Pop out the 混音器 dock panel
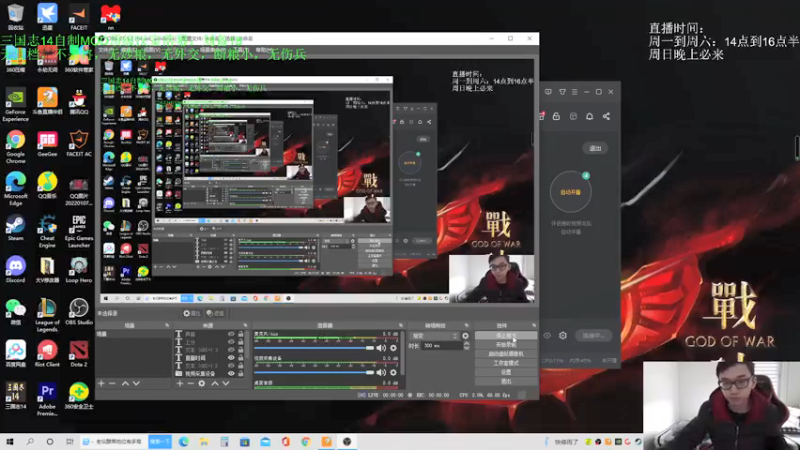Screen dimensions: 800x450 pos(401,325)
